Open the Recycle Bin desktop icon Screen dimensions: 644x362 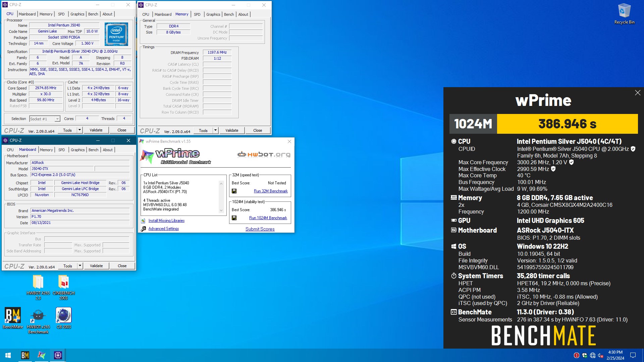tap(624, 14)
